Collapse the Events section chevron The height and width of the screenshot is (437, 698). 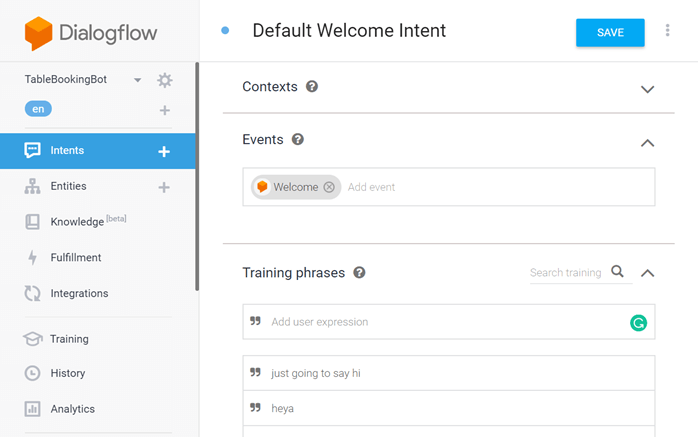point(647,143)
